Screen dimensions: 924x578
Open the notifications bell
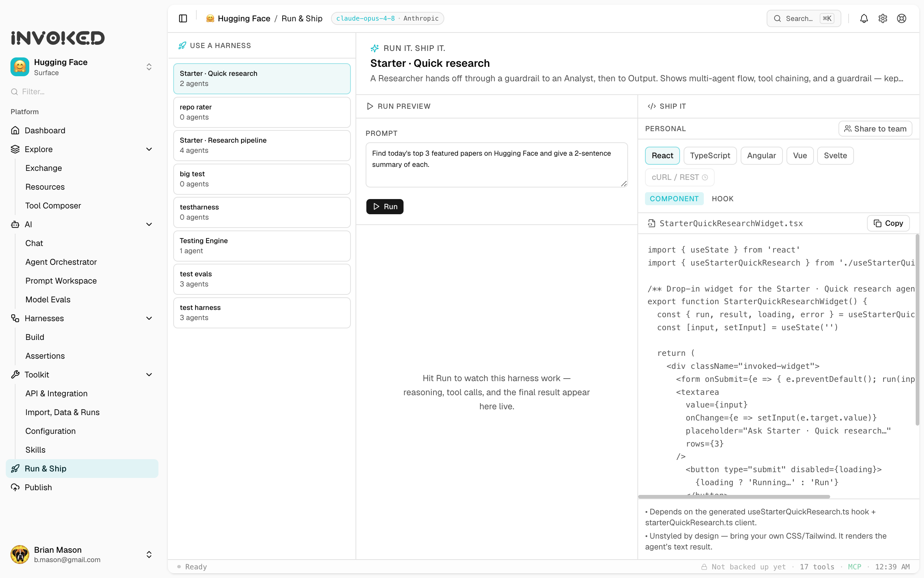pyautogui.click(x=864, y=18)
